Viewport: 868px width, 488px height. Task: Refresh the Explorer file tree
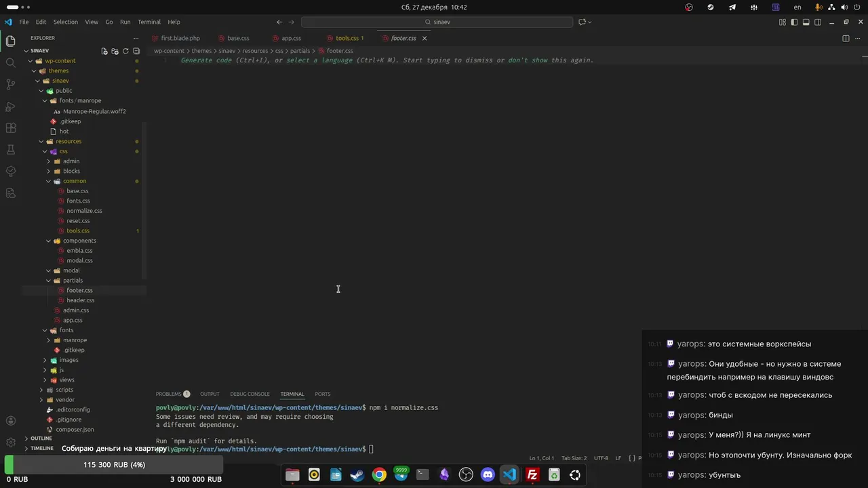click(x=125, y=51)
